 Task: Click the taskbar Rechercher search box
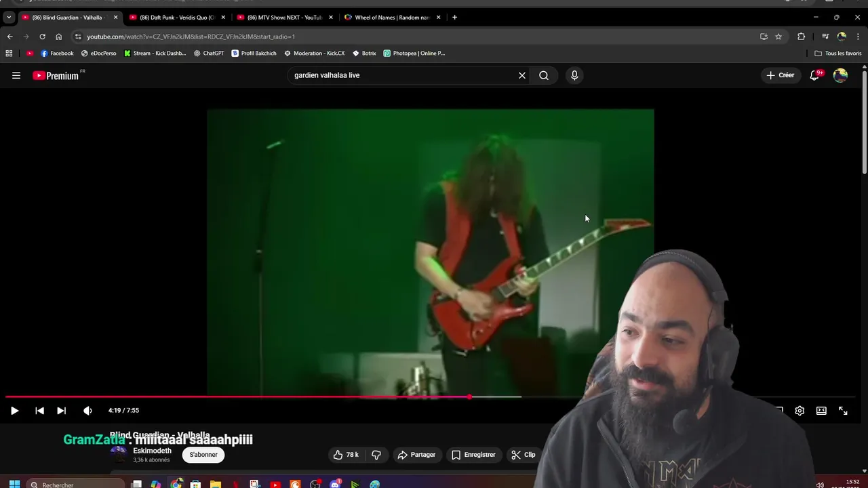pos(76,484)
